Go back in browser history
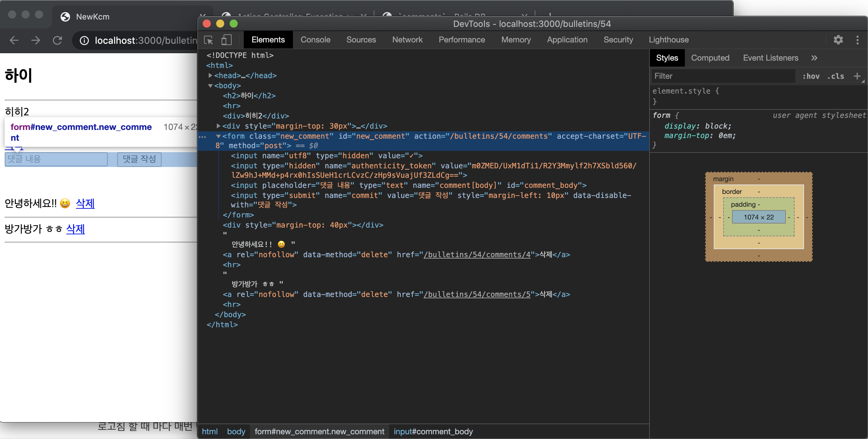Viewport: 868px width, 439px height. (x=14, y=40)
